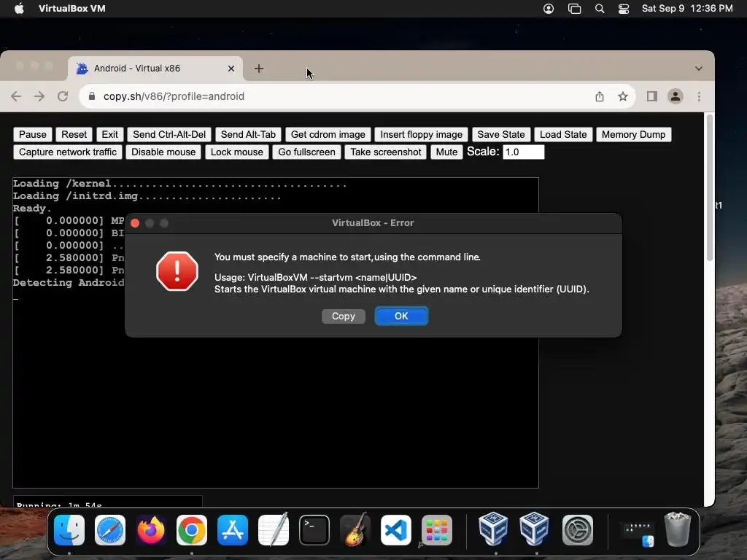Viewport: 747px width, 560px height.
Task: Go forward in browser history
Action: tap(39, 96)
